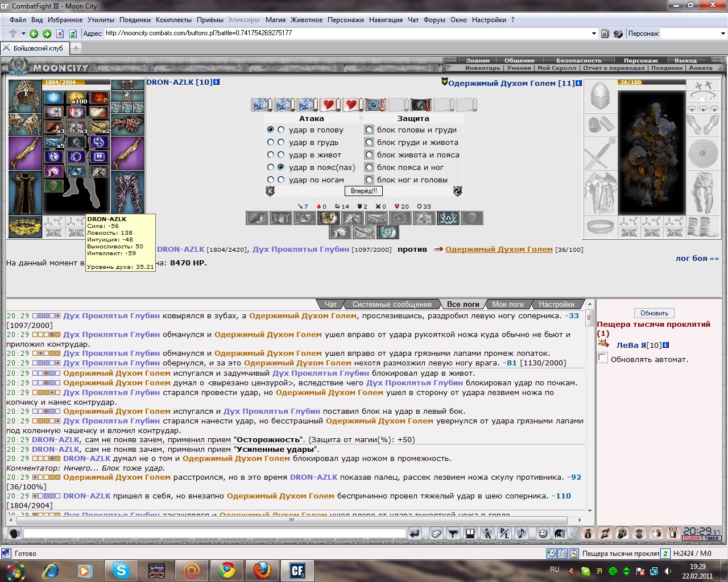This screenshot has height=582, width=728.
Task: Select 'блок пояса и ног' defense
Action: 369,167
